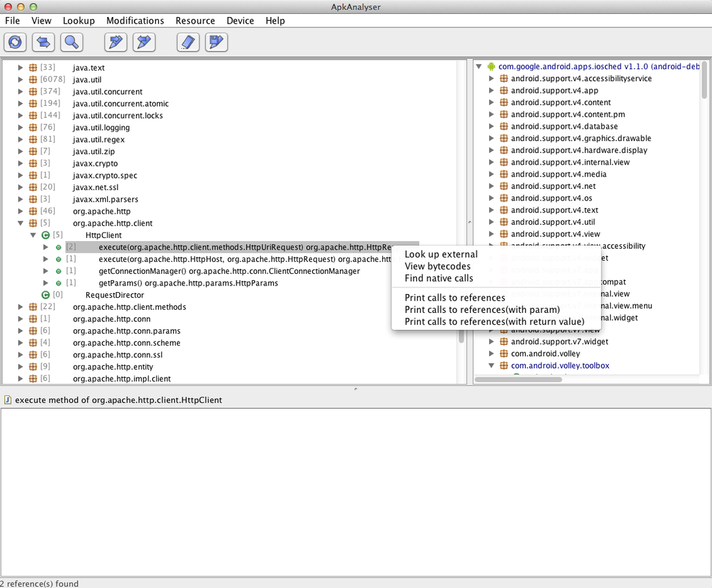Choose Print calls to references menu entry
Screen dimensions: 712x588
[x=496, y=298]
